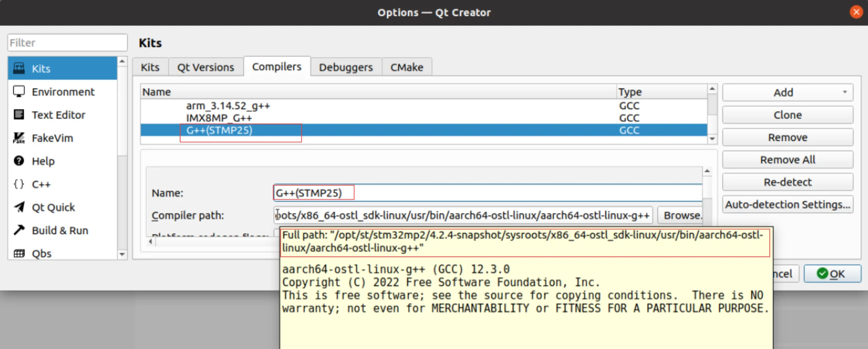Image resolution: width=868 pixels, height=349 pixels.
Task: Switch to the Qt Versions tab
Action: coord(206,67)
